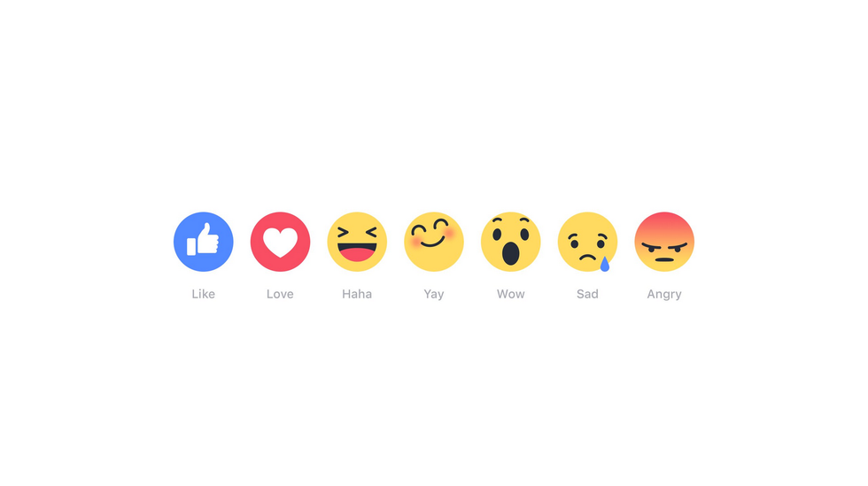This screenshot has width=868, height=486.
Task: Select the surprised Wow emoji
Action: tap(510, 242)
